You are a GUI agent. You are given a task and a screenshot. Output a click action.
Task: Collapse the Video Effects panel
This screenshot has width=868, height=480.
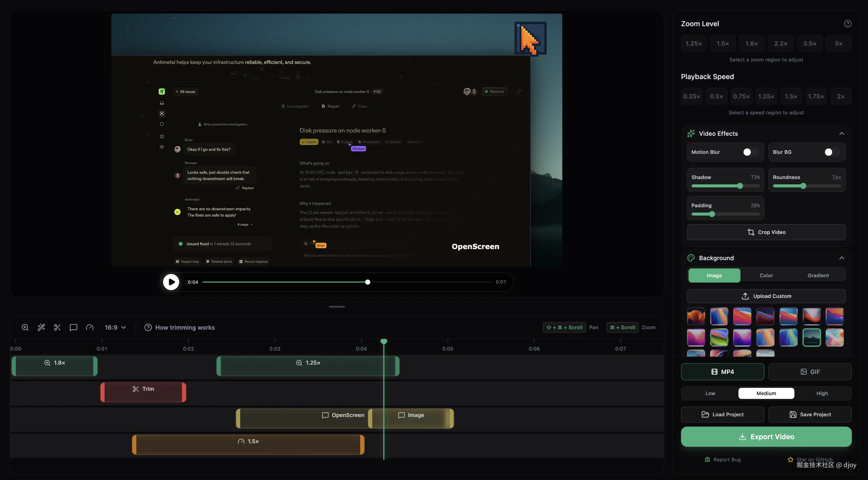842,133
